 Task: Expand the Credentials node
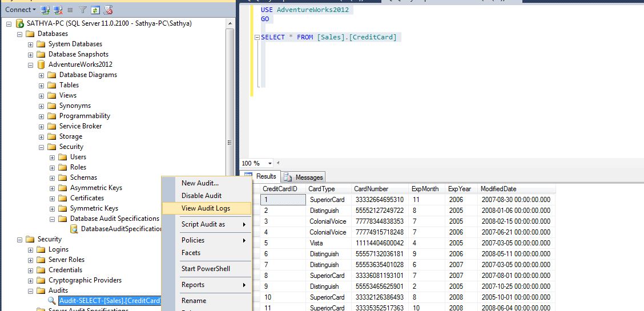tap(30, 270)
